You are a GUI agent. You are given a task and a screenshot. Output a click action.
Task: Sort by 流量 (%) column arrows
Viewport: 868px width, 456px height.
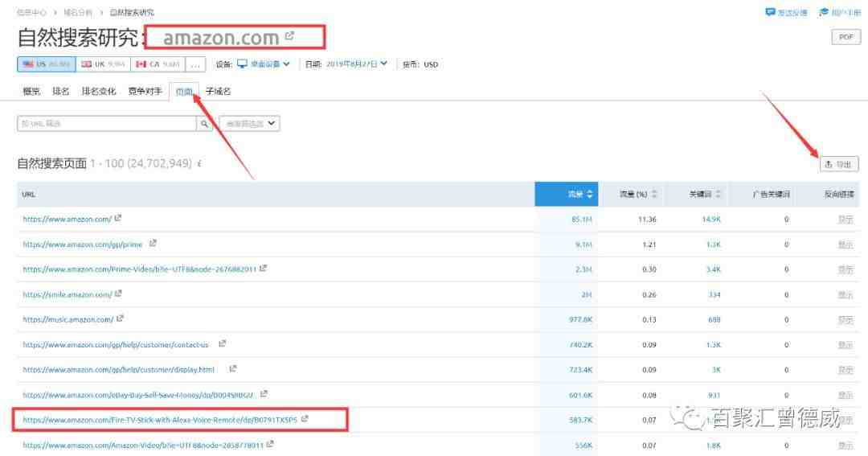click(654, 194)
